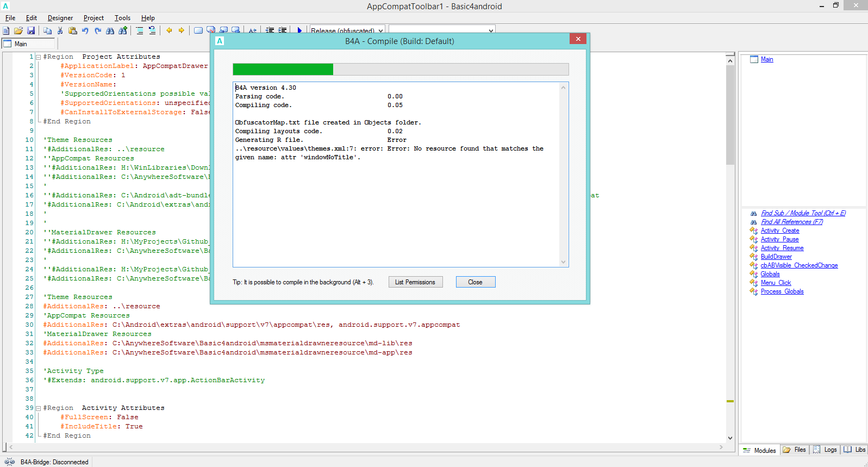Jump to Activity_Create sub
This screenshot has height=467, width=868.
pos(780,231)
